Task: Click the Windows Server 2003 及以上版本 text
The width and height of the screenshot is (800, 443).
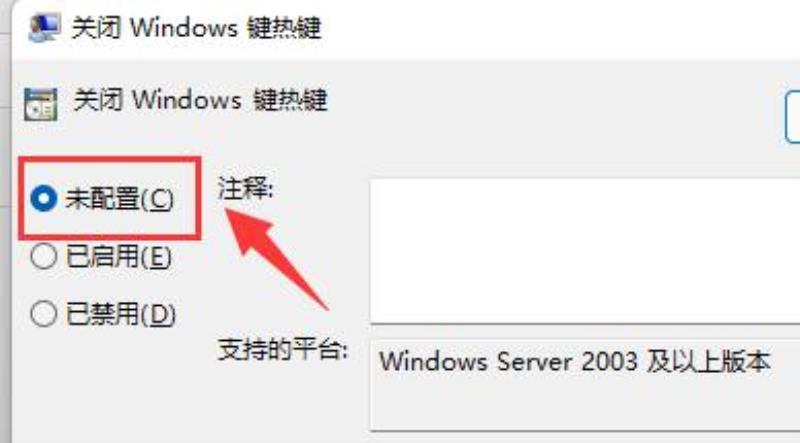Action: (574, 362)
